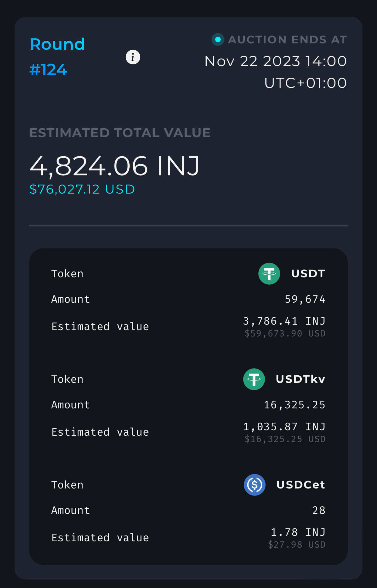Select the USDCet amount 28
This screenshot has width=377, height=588.
click(x=319, y=511)
